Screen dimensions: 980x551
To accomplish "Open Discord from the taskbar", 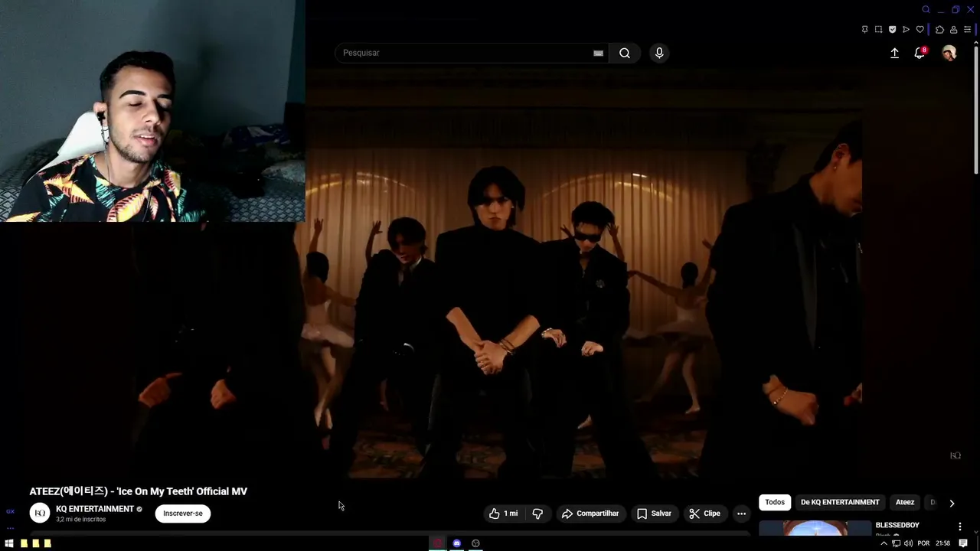I will [456, 543].
